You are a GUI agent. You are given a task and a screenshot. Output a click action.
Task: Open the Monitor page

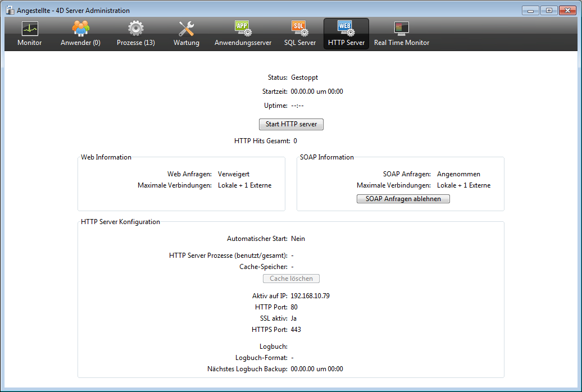(x=29, y=34)
